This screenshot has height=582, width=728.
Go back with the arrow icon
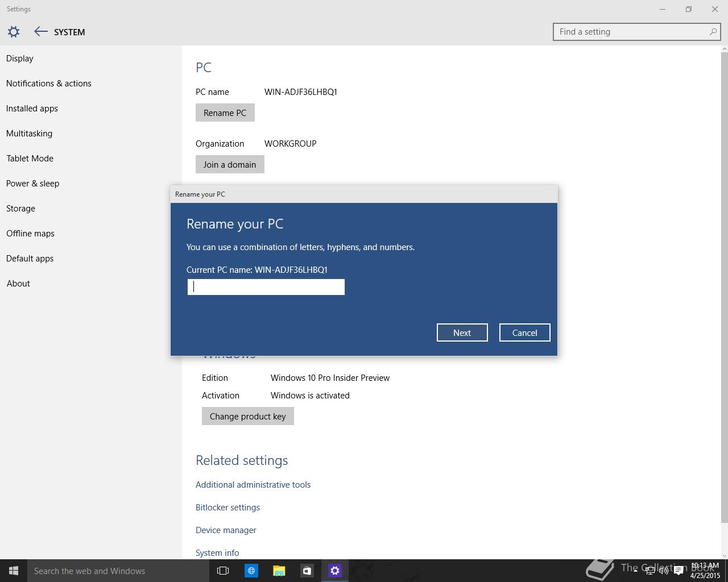[40, 32]
